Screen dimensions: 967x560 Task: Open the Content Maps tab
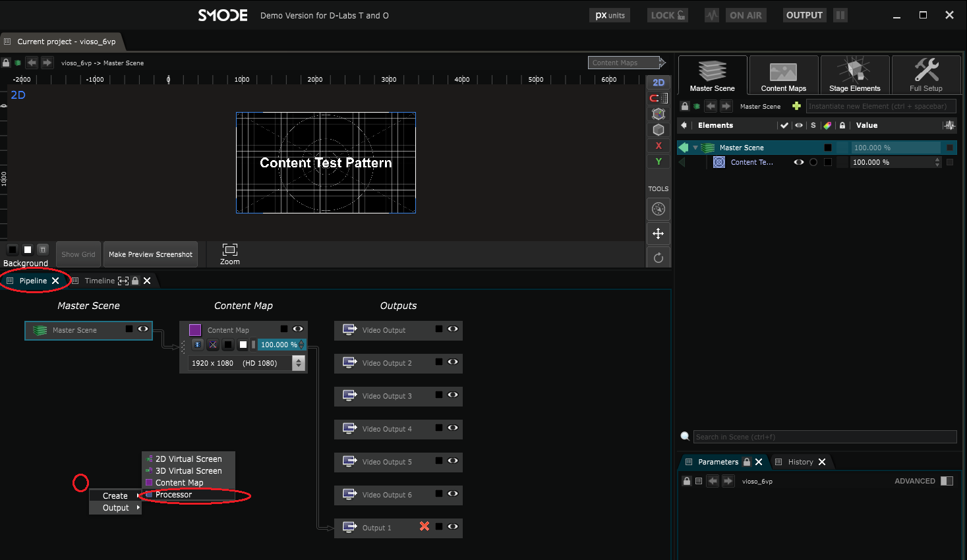click(784, 74)
